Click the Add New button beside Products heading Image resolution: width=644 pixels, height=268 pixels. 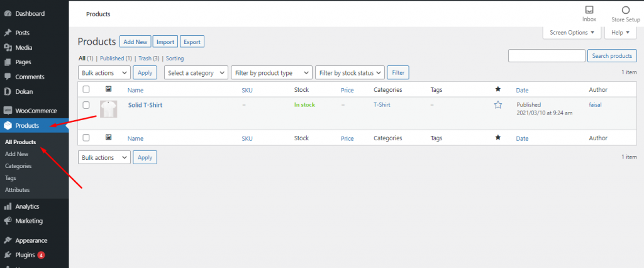point(135,42)
